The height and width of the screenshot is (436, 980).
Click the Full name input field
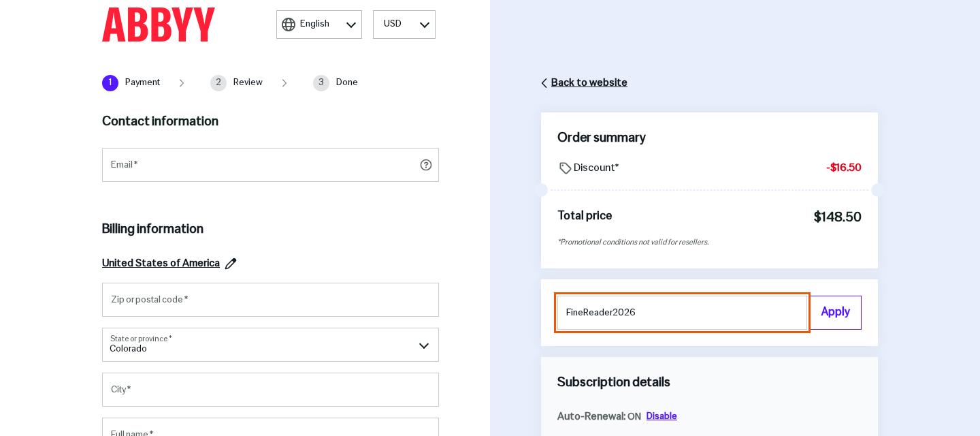[270, 427]
